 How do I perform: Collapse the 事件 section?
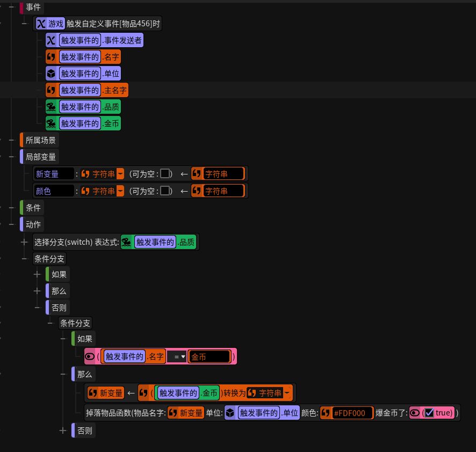pyautogui.click(x=11, y=6)
